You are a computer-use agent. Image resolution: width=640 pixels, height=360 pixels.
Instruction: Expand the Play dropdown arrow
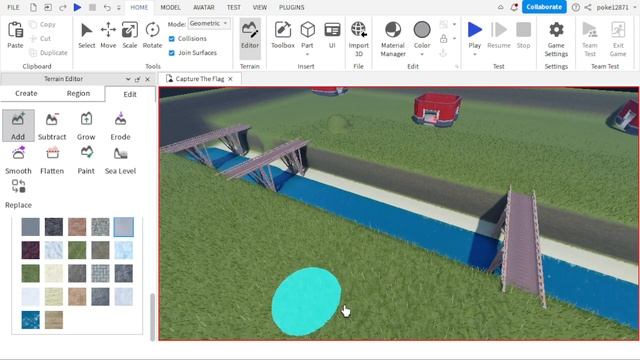[x=474, y=54]
